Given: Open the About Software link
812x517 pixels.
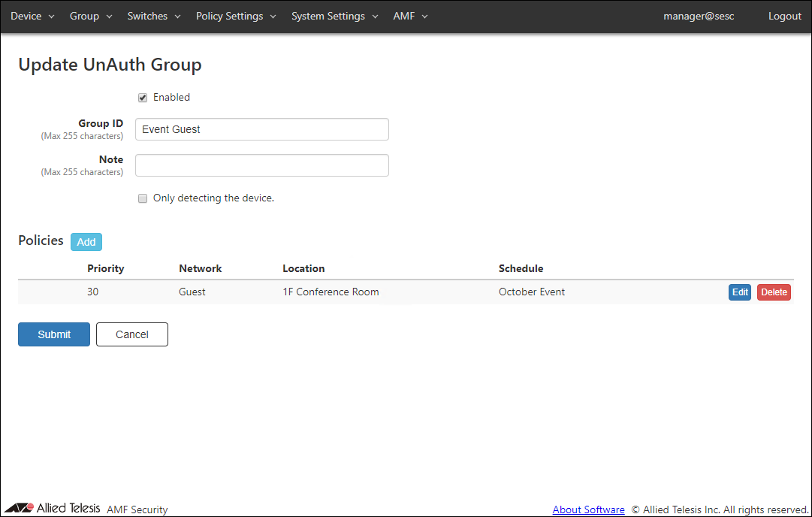Looking at the screenshot, I should point(588,509).
